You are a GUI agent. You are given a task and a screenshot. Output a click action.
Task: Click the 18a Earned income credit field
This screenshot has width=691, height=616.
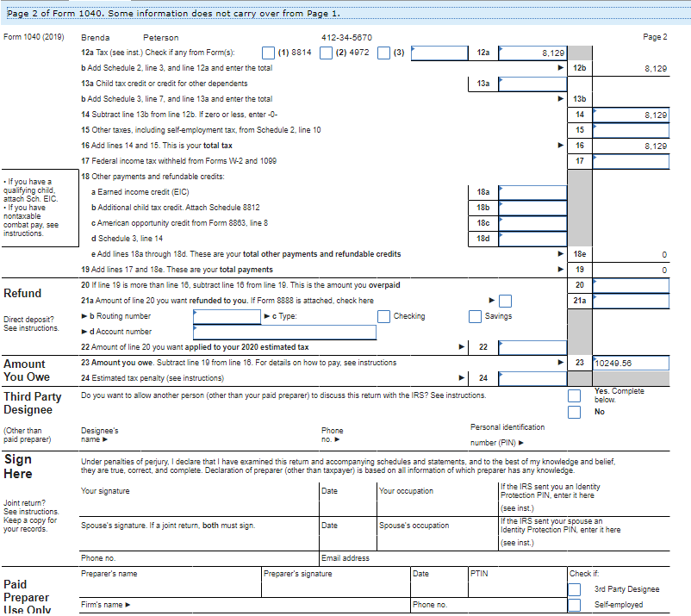point(532,192)
